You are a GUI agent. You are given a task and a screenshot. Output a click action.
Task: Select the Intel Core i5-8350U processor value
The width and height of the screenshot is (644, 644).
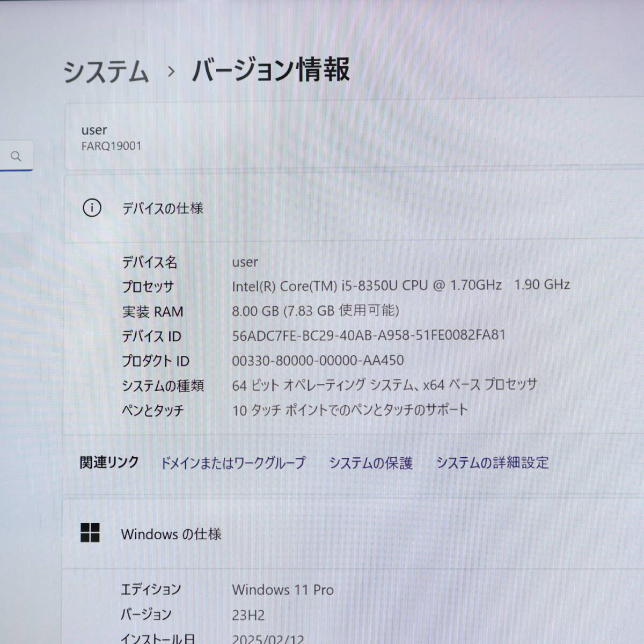point(401,286)
